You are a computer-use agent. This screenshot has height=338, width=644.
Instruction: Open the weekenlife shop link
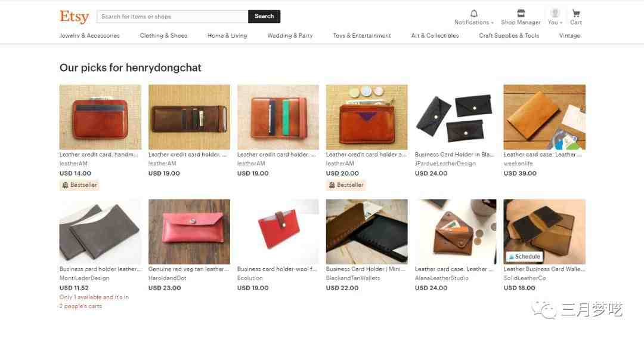tap(518, 164)
